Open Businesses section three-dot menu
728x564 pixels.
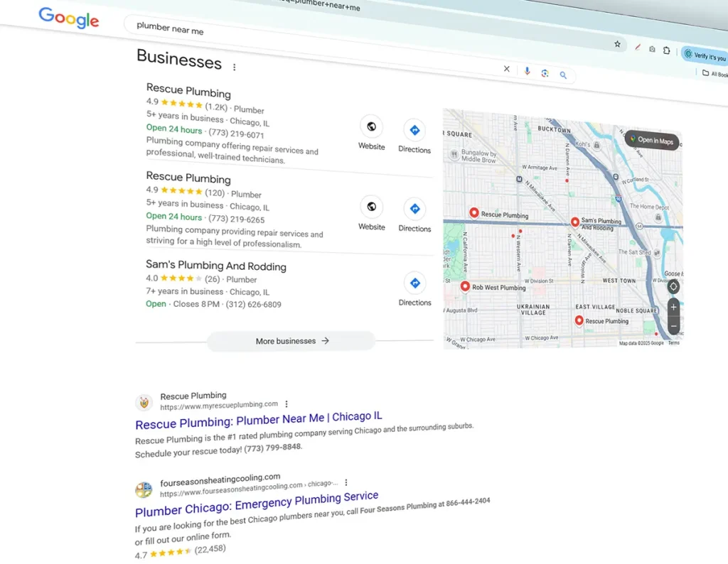[x=234, y=67]
